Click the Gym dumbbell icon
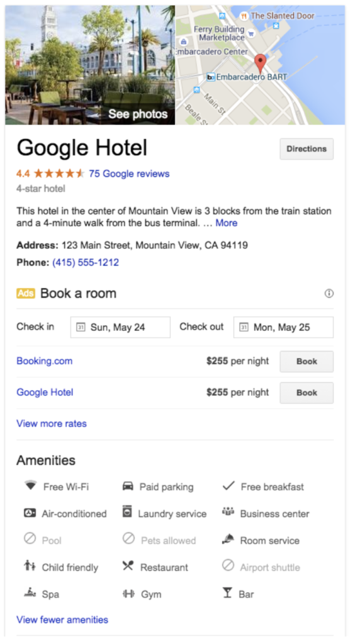The height and width of the screenshot is (644, 355). click(x=128, y=594)
